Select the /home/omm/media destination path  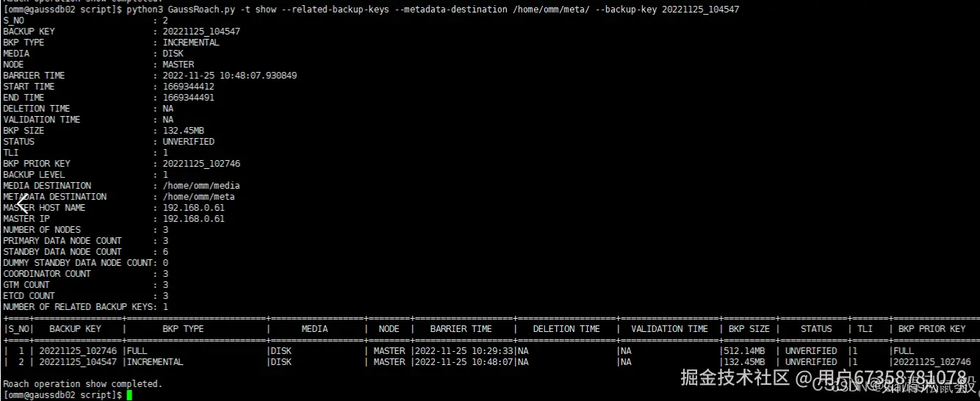(201, 186)
